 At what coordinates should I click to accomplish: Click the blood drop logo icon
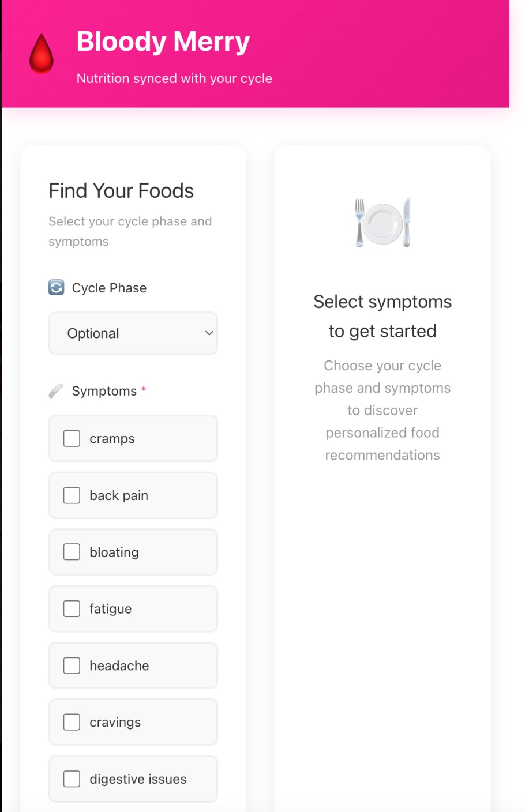42,54
